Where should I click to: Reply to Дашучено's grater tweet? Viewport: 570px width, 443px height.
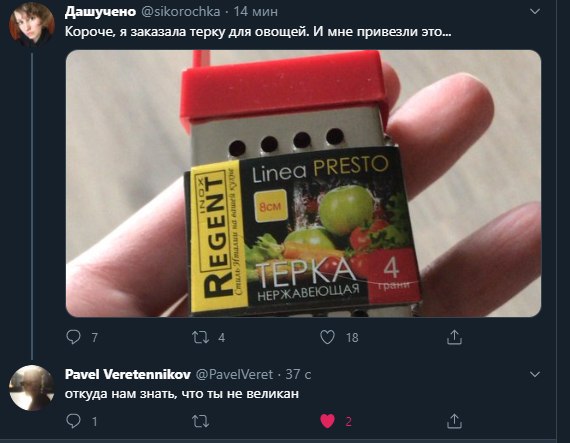[73, 337]
